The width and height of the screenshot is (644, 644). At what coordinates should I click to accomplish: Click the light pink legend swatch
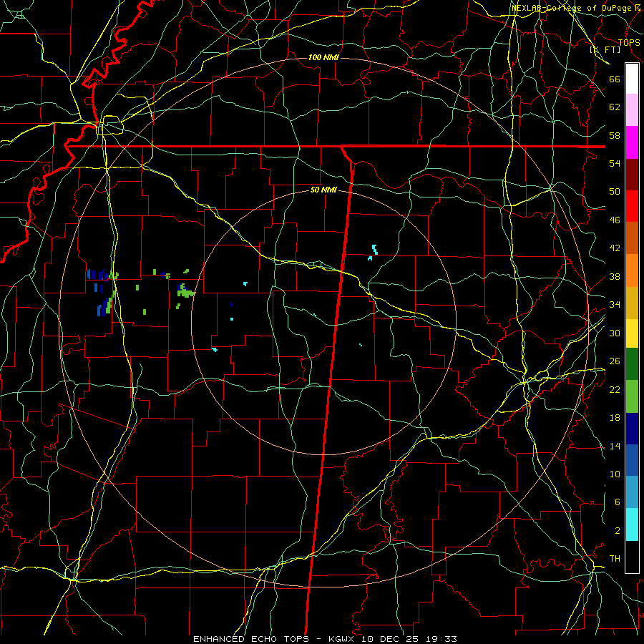click(x=632, y=110)
